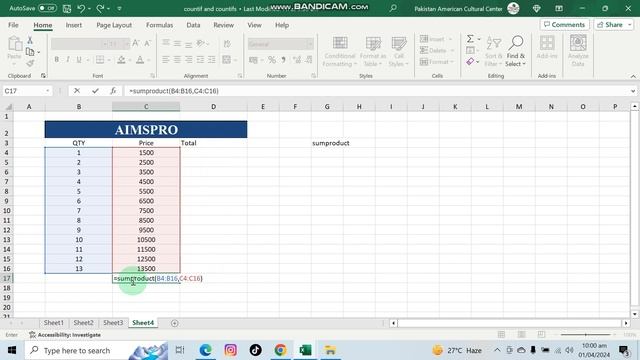Viewport: 640px width, 360px height.
Task: Open the View ribbon tab
Action: click(x=254, y=25)
